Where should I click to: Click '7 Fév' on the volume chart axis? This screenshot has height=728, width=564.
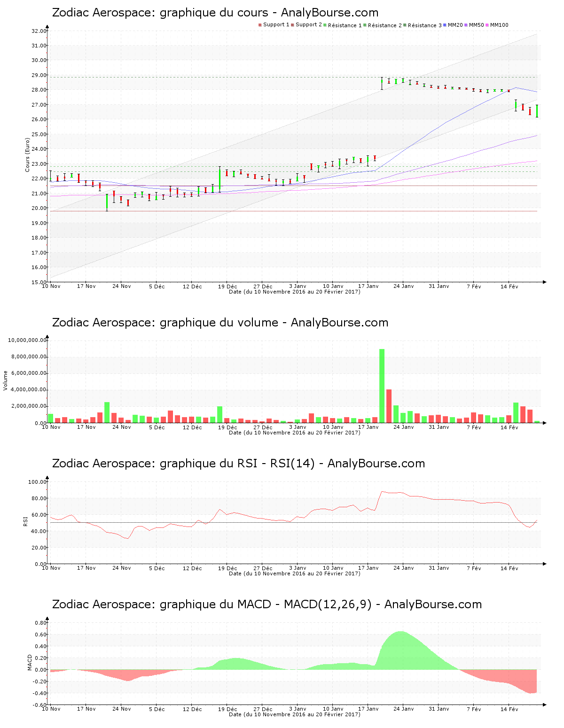474,427
